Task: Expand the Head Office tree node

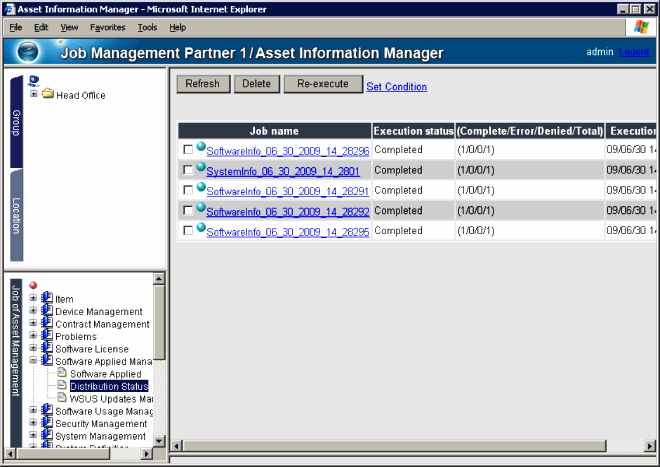Action: 34,95
